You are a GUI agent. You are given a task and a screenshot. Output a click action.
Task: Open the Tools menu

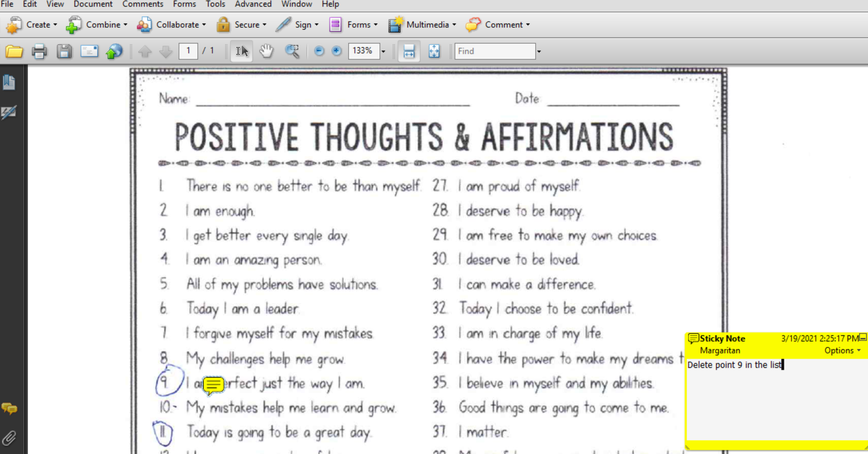click(215, 4)
